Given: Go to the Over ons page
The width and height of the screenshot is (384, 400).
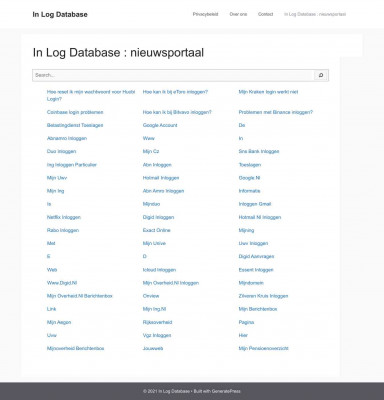Looking at the screenshot, I should [238, 14].
